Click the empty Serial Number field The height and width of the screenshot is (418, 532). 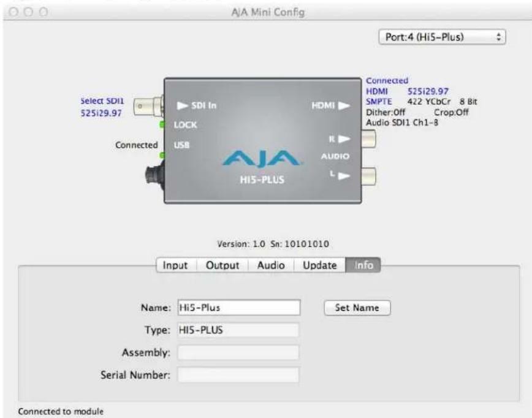click(238, 375)
